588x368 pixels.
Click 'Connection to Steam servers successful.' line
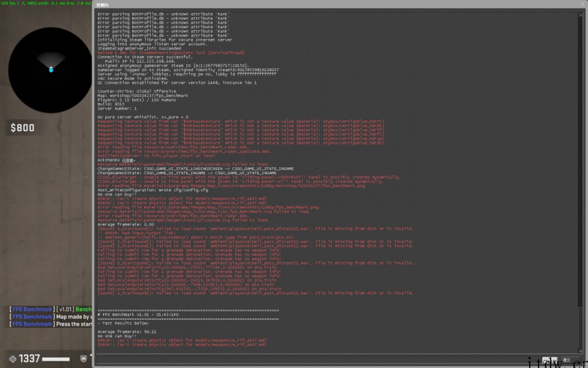(145, 57)
